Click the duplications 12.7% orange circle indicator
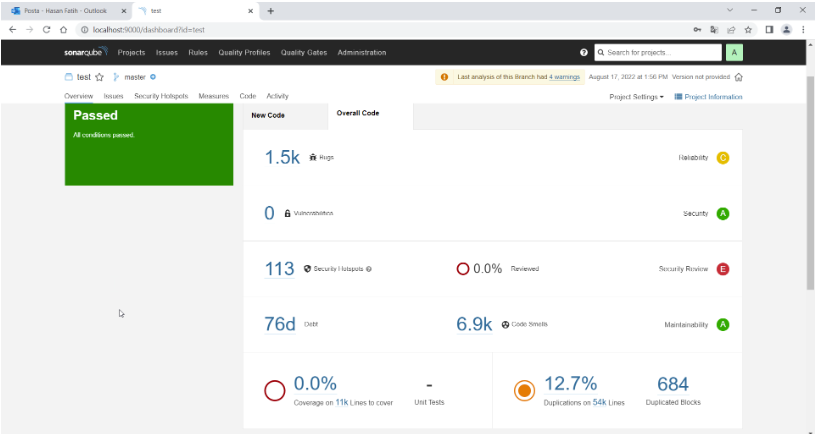This screenshot has height=434, width=816. (x=523, y=390)
